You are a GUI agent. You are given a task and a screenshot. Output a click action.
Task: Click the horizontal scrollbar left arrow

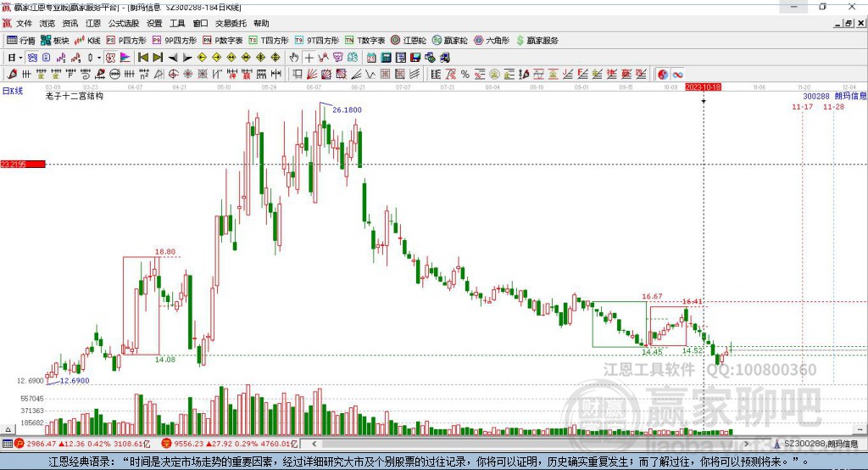click(314, 444)
